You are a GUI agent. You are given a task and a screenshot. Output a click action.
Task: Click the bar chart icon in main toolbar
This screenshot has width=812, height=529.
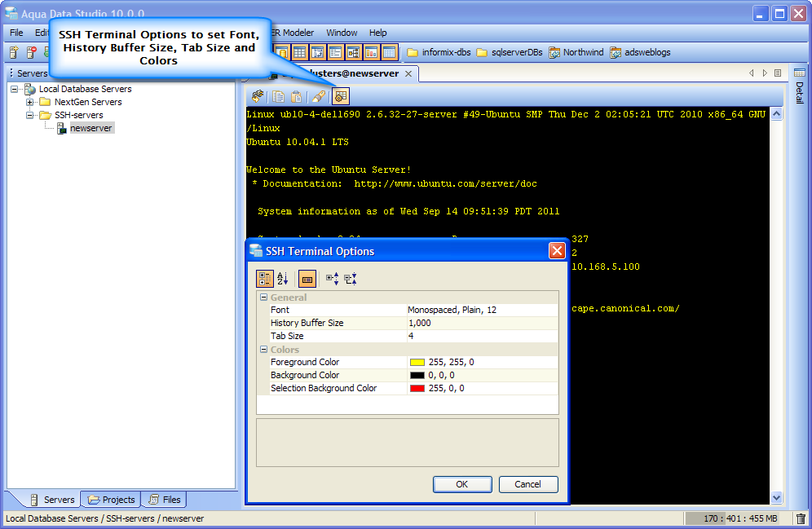371,52
